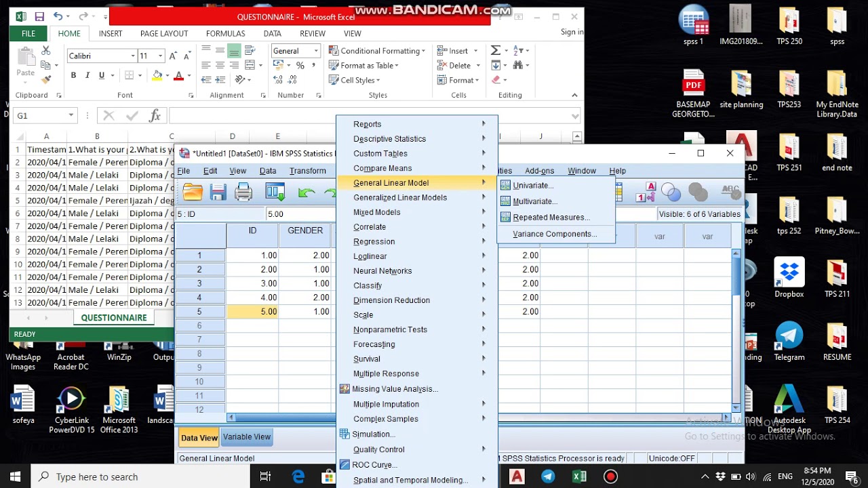This screenshot has width=868, height=488.
Task: Click the Excel Wrap Text icon
Action: 250,50
